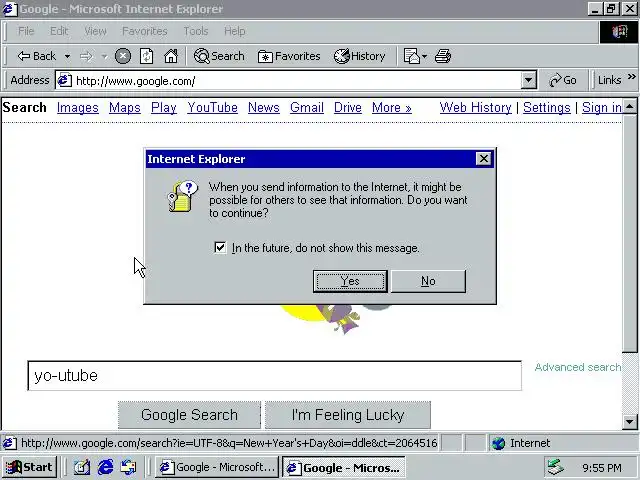Open the Favorites menu
Image resolution: width=640 pixels, height=480 pixels.
(144, 31)
